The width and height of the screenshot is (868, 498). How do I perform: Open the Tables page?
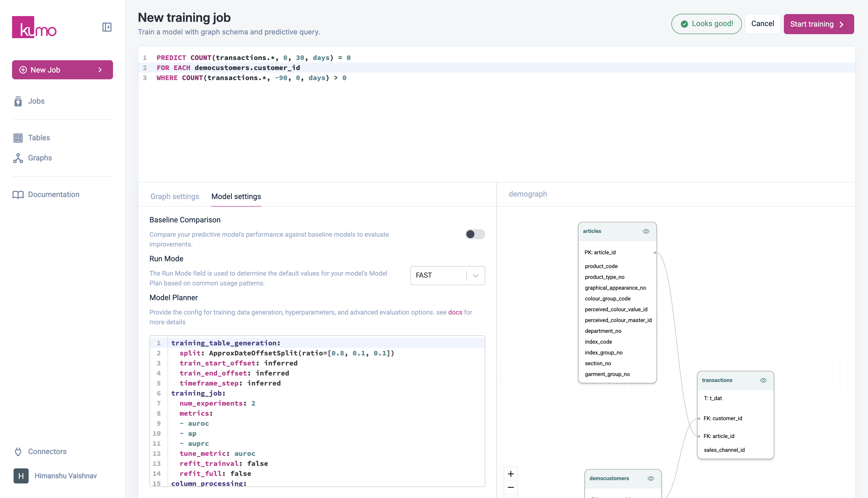coord(39,138)
